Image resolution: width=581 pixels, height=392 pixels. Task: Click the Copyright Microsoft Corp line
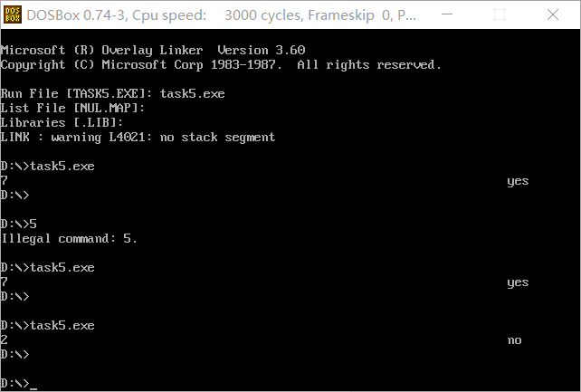point(221,65)
